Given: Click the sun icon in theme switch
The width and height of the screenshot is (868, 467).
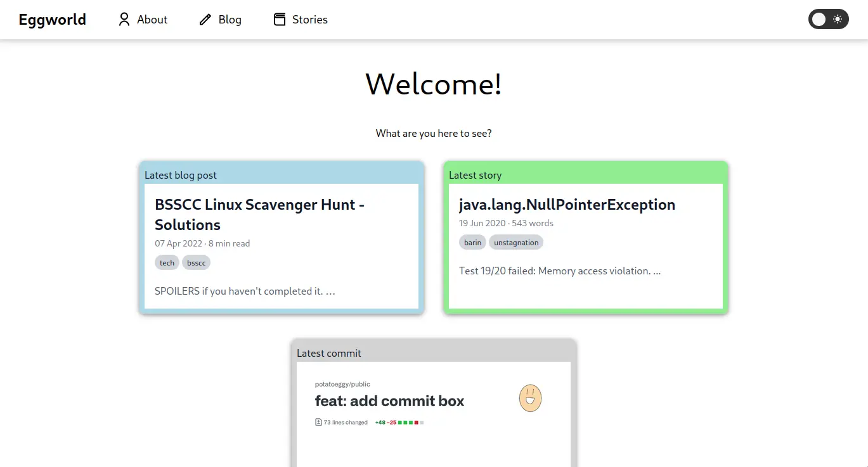Looking at the screenshot, I should tap(838, 20).
